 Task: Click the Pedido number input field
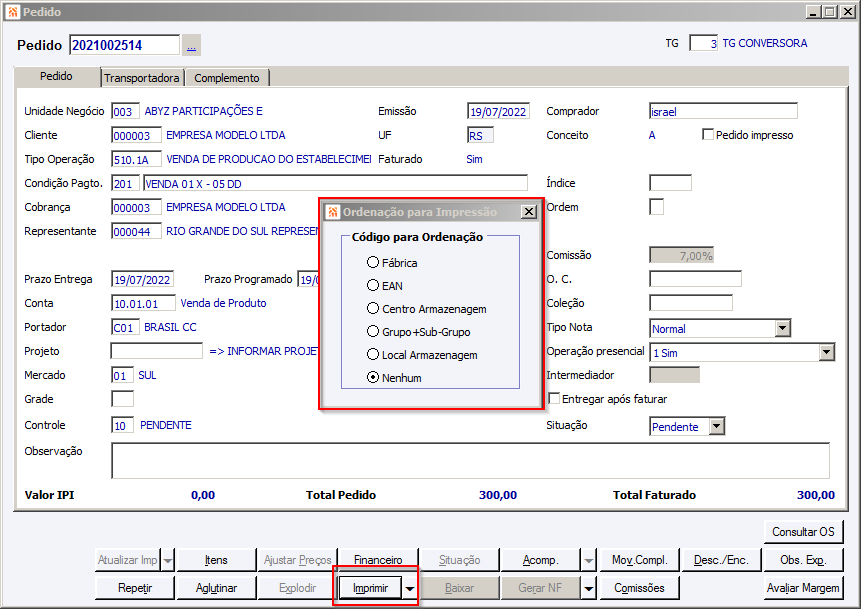(x=125, y=45)
